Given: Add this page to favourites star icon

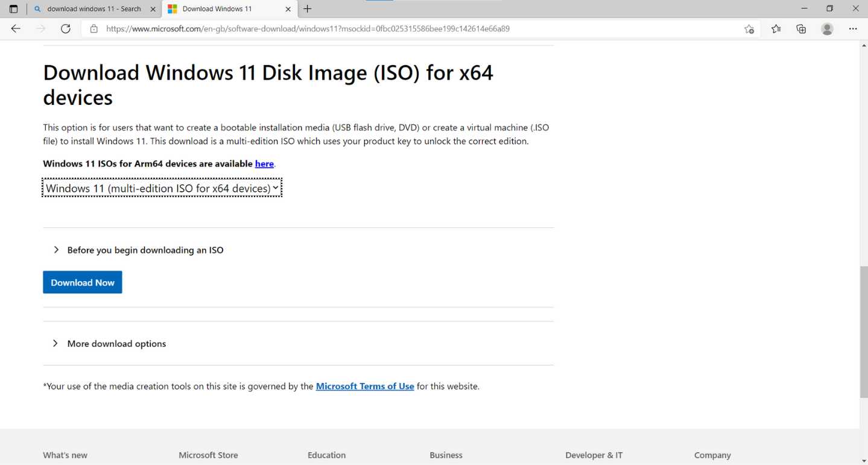Looking at the screenshot, I should click(749, 29).
